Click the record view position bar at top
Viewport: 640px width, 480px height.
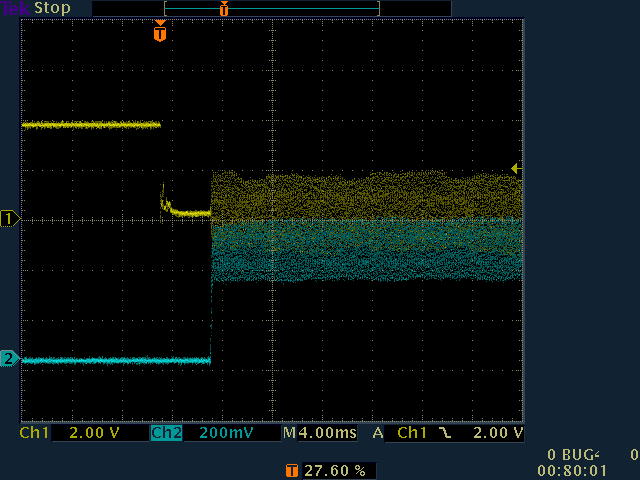(271, 8)
